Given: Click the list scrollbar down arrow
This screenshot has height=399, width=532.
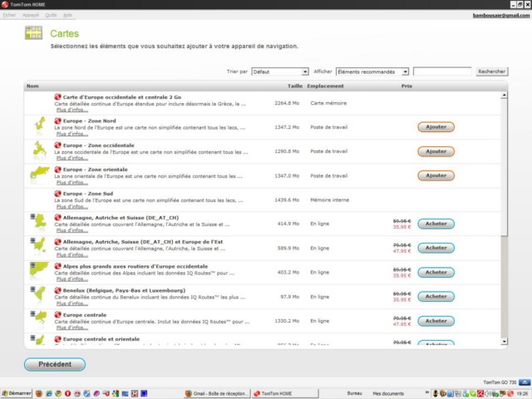Looking at the screenshot, I should pos(505,342).
